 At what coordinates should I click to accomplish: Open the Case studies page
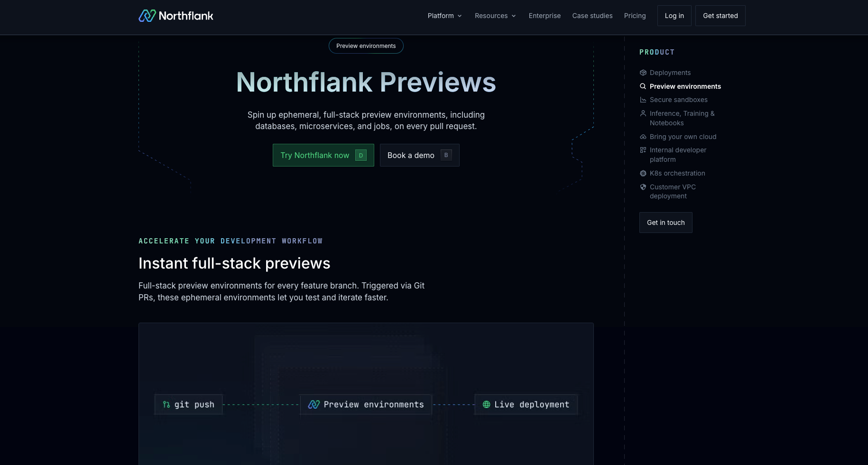(x=592, y=16)
